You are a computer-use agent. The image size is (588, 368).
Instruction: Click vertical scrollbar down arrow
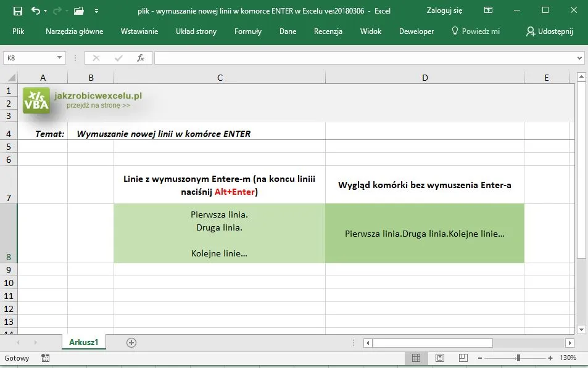(x=581, y=330)
